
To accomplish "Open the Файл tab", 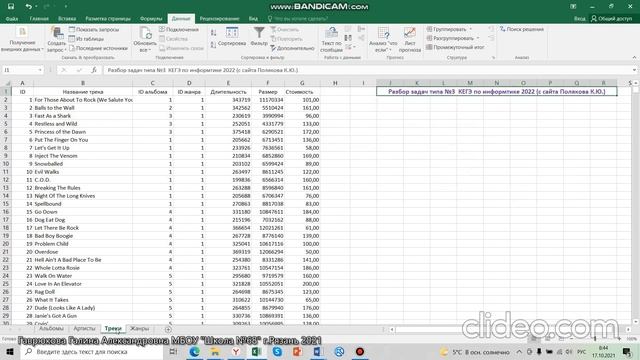I will point(12,19).
